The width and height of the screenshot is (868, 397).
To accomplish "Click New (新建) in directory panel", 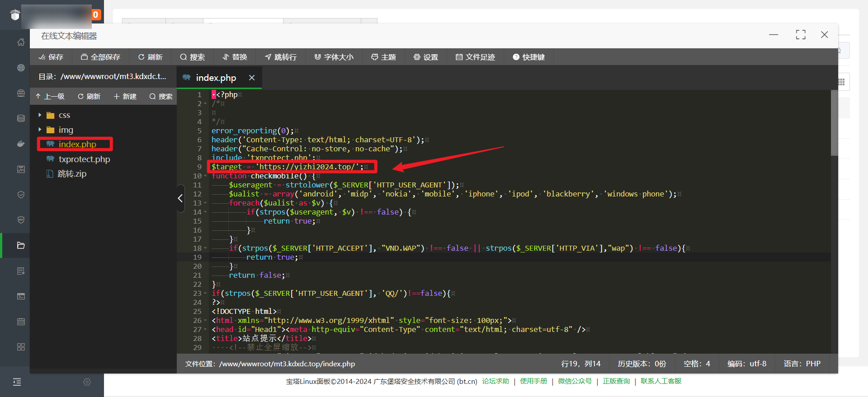I will [x=125, y=96].
